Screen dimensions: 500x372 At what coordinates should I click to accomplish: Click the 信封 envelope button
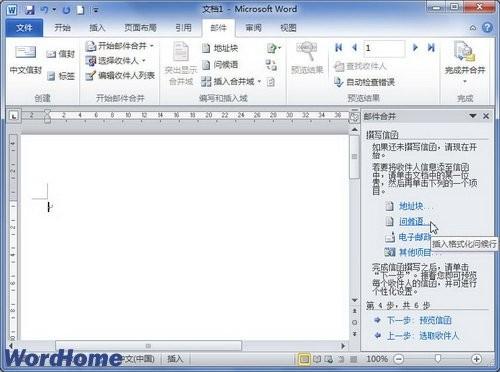pyautogui.click(x=60, y=54)
